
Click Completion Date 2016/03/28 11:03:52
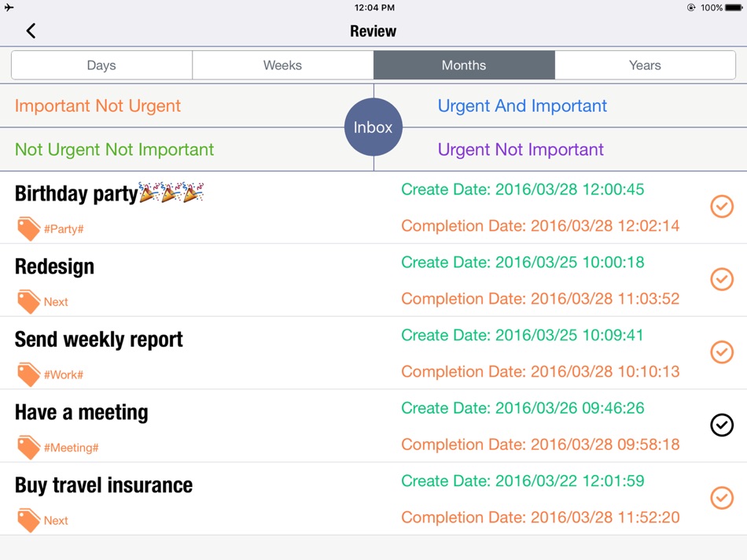[x=540, y=299]
